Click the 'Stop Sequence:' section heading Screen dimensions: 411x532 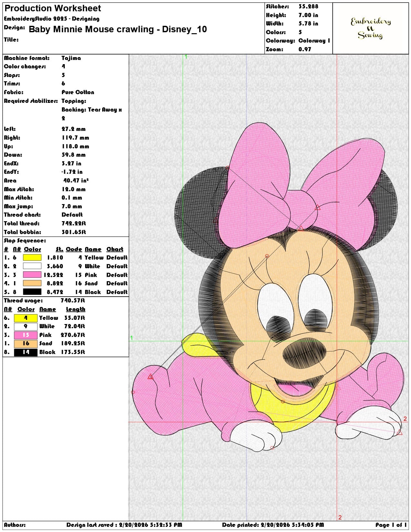tap(25, 241)
